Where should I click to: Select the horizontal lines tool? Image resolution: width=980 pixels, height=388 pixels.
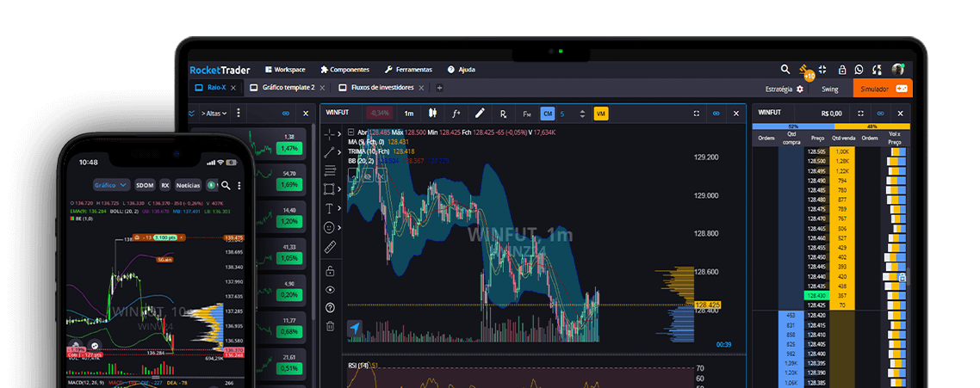[330, 170]
